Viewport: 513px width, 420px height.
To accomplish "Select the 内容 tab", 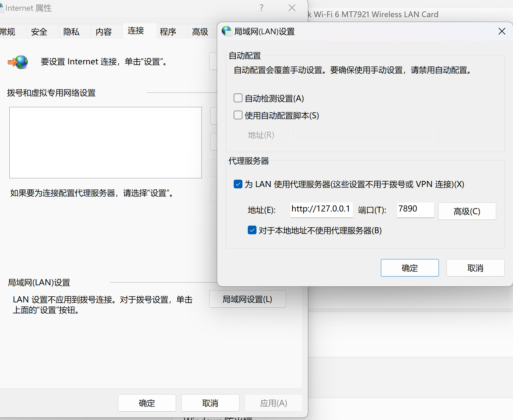I will tap(104, 32).
